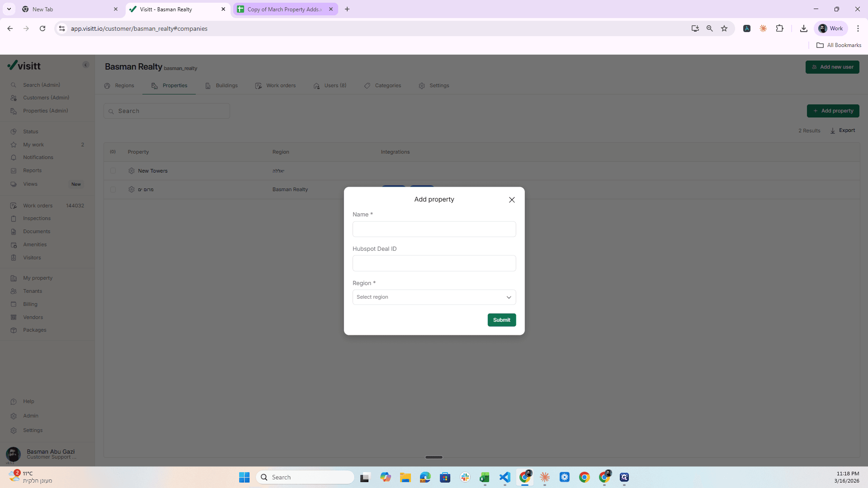Viewport: 868px width, 488px height.
Task: Go to the Users (8) tab
Action: (x=330, y=85)
